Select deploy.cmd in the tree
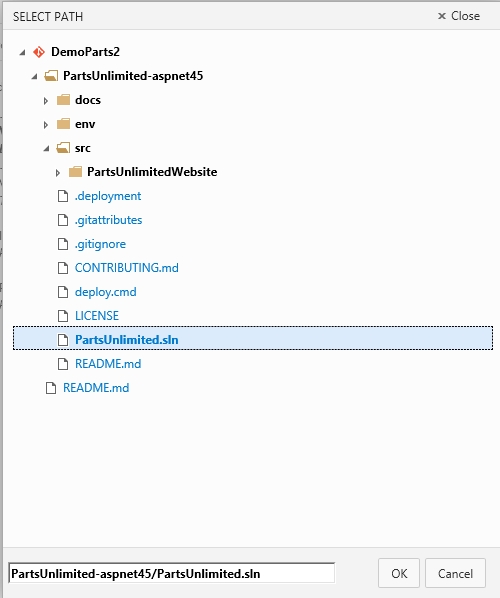500x598 pixels. click(106, 292)
